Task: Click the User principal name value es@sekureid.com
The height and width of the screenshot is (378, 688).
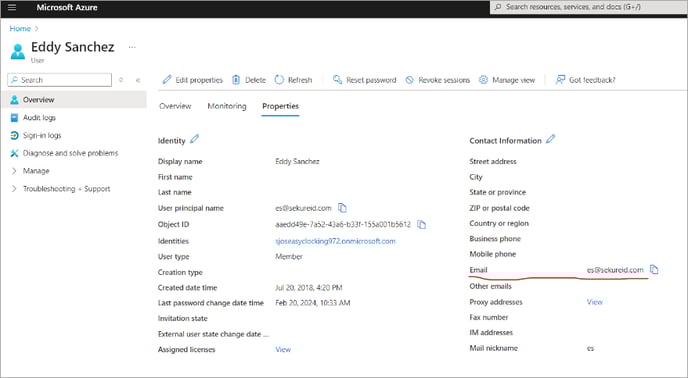Action: (x=303, y=208)
